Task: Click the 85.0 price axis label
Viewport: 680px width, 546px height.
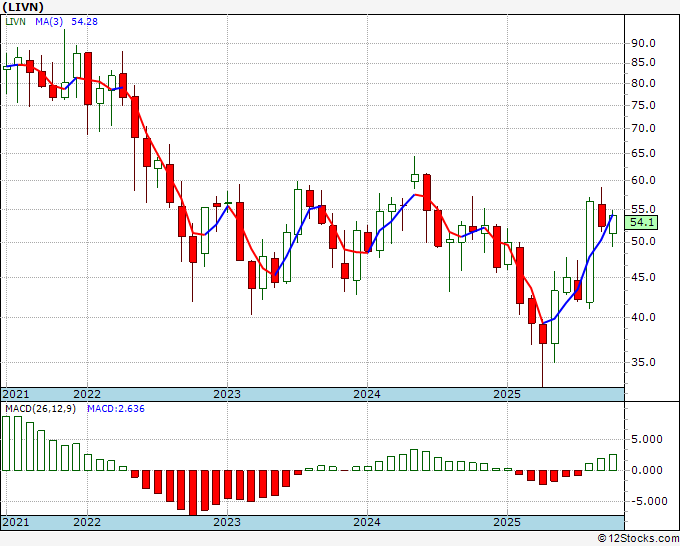Action: pyautogui.click(x=643, y=62)
